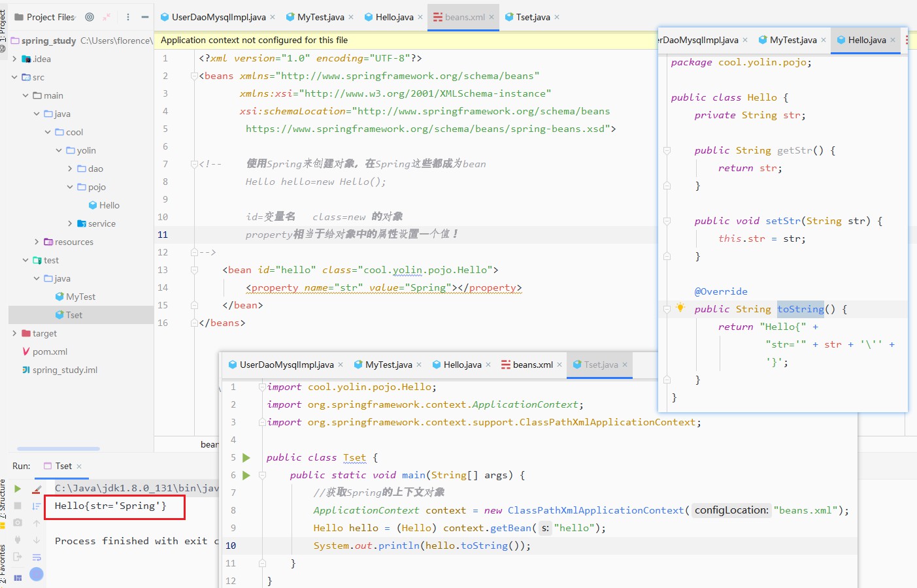
Task: Click the orange target folder icon
Action: 26,333
